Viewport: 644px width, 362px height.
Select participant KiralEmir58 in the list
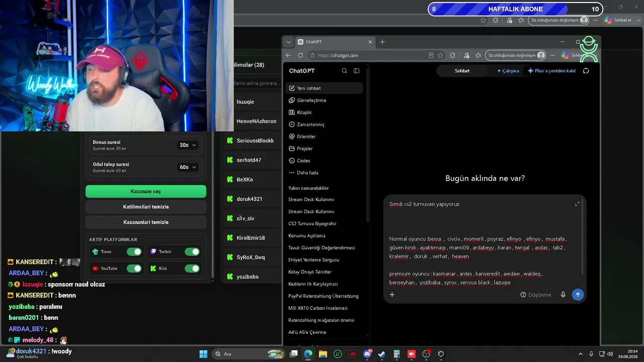point(252,238)
